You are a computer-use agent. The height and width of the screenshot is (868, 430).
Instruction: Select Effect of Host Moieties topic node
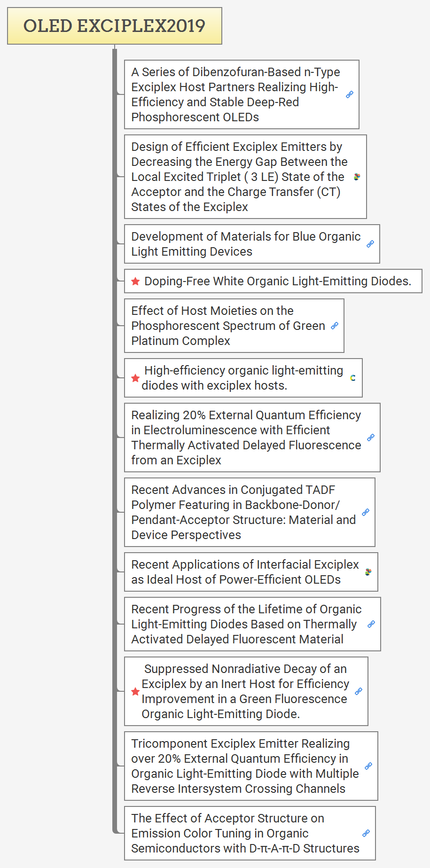pos(228,326)
